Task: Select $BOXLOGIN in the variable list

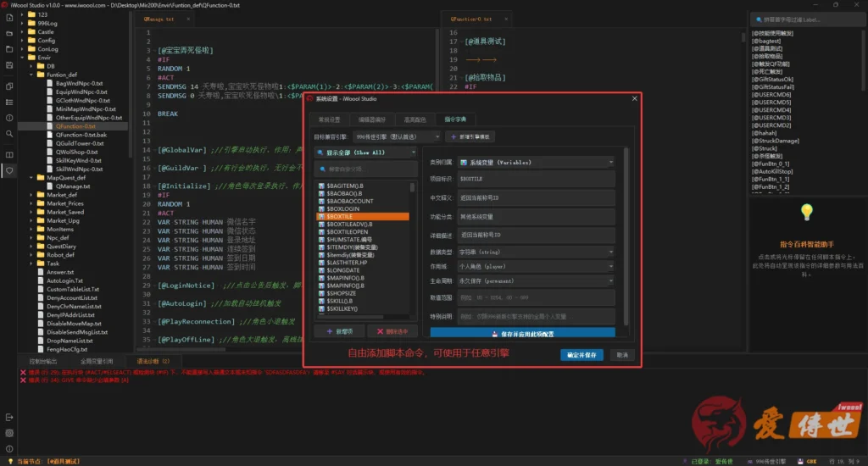Action: [x=342, y=208]
